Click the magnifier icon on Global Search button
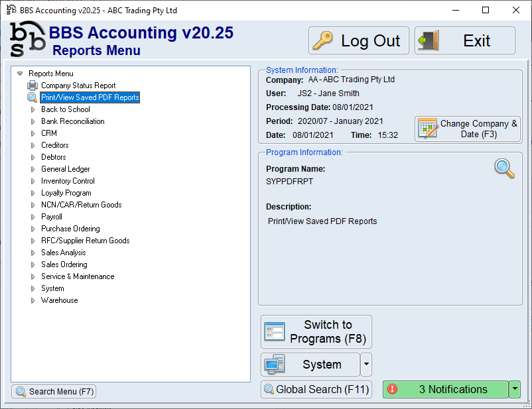 coord(268,389)
